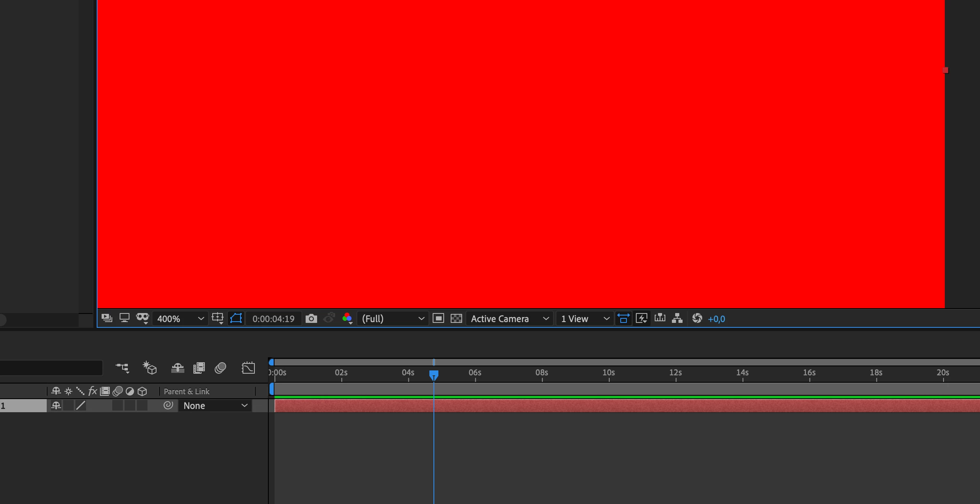Click the Take Snapshot camera icon
The height and width of the screenshot is (504, 980).
(311, 318)
